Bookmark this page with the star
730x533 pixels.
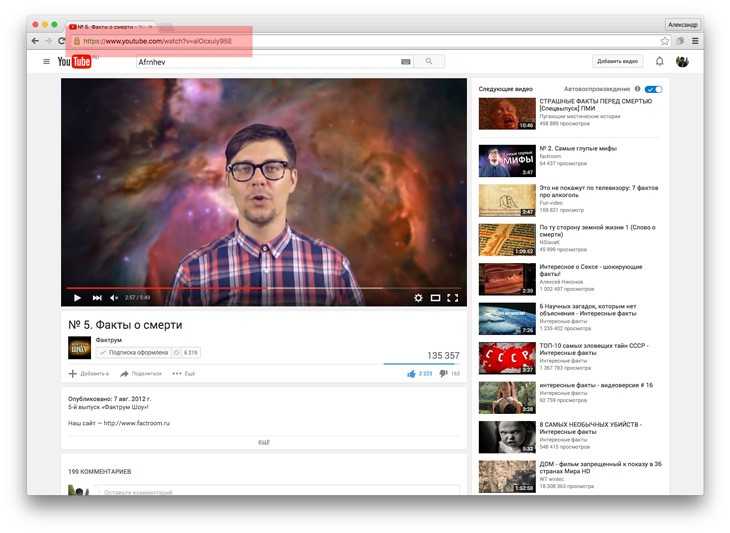(664, 41)
